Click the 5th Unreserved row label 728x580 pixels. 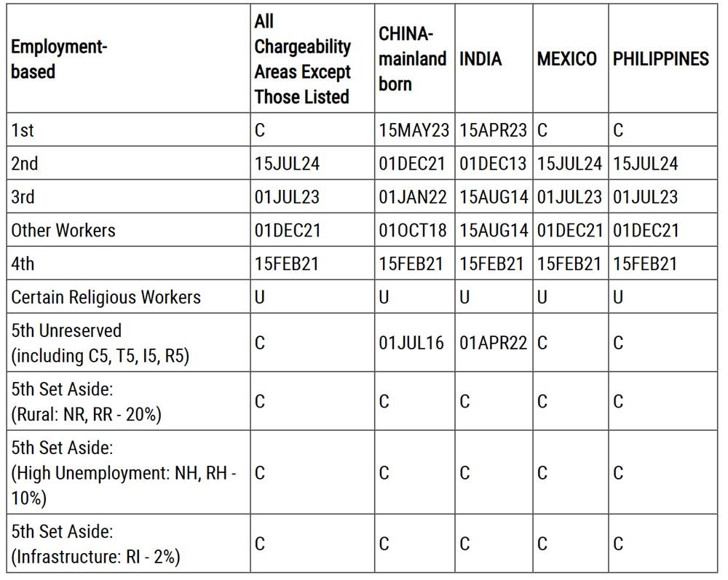point(100,343)
